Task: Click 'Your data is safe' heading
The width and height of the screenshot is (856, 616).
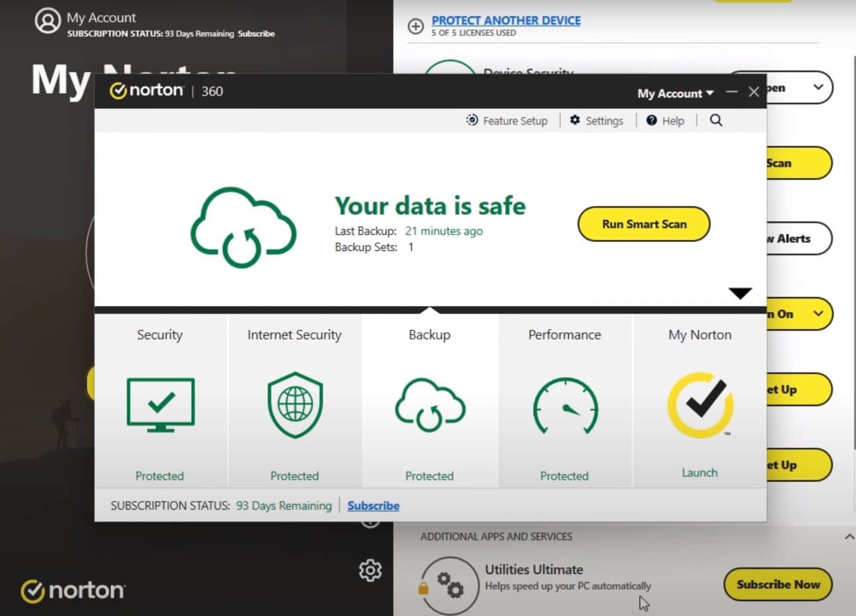Action: (x=431, y=205)
